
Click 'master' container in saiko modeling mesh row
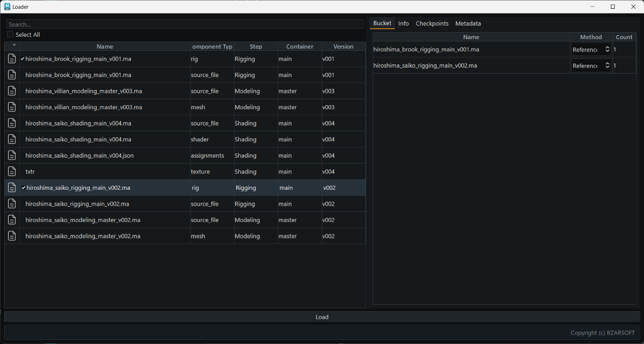[287, 236]
